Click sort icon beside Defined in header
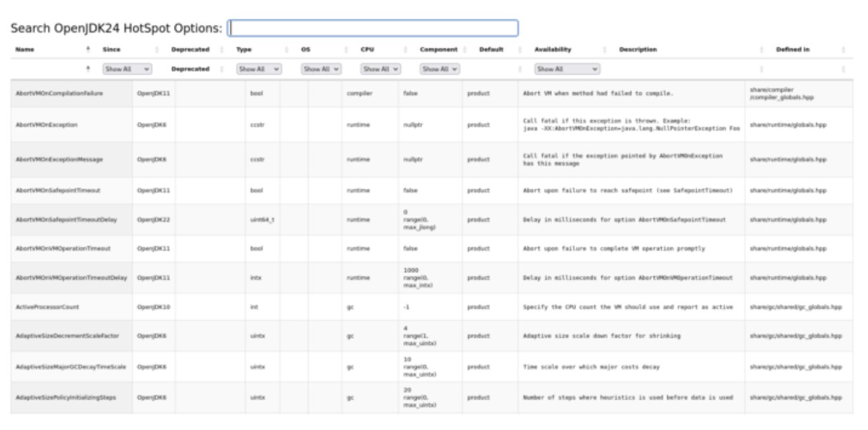This screenshot has height=430, width=868. click(843, 49)
